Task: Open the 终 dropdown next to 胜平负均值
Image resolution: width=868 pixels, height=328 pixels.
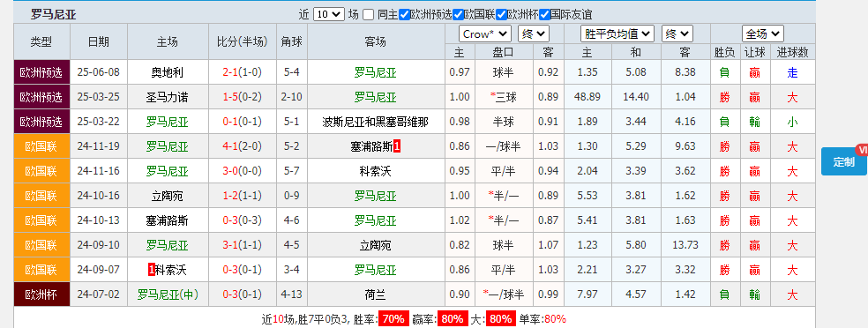Action: (677, 34)
